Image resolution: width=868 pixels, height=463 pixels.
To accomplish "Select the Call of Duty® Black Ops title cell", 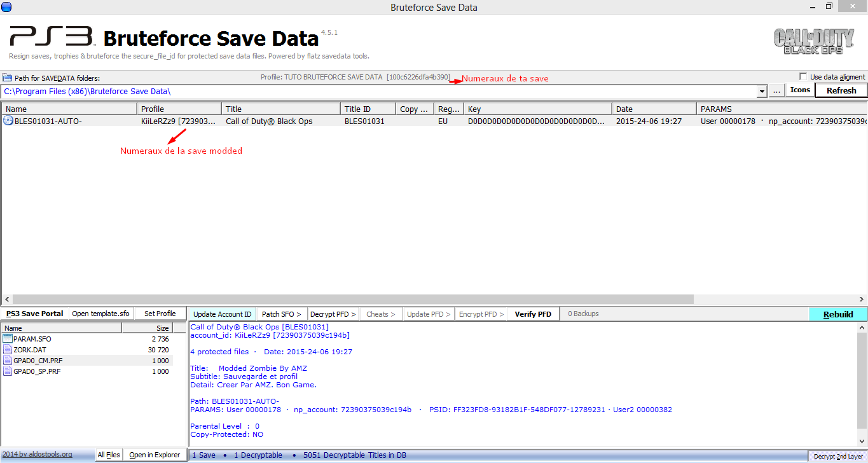I will click(x=269, y=121).
